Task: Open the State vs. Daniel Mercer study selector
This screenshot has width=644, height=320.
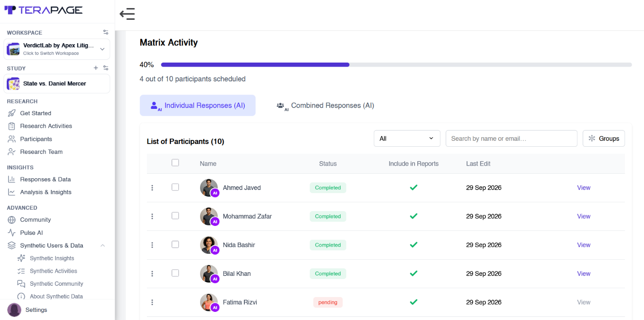Action: point(57,84)
